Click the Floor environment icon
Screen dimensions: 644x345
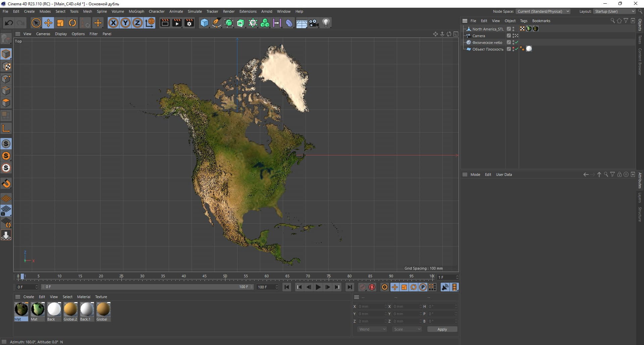tap(302, 23)
